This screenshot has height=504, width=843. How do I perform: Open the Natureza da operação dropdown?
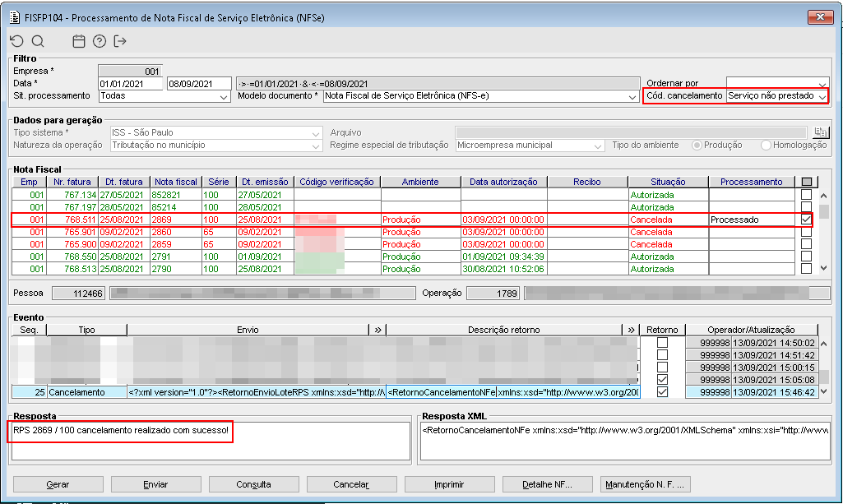pyautogui.click(x=316, y=145)
